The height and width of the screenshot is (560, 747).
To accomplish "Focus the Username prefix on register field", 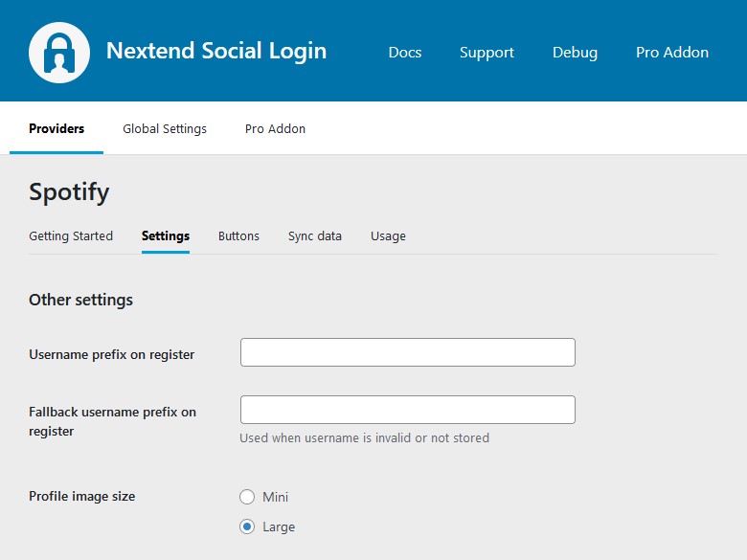I will [x=408, y=352].
